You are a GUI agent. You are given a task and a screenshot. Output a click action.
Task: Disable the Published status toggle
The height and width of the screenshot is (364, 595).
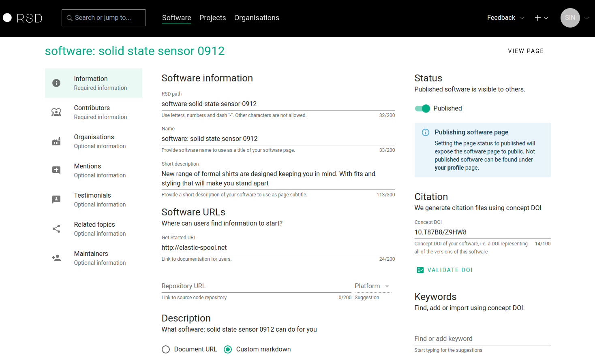pos(422,109)
